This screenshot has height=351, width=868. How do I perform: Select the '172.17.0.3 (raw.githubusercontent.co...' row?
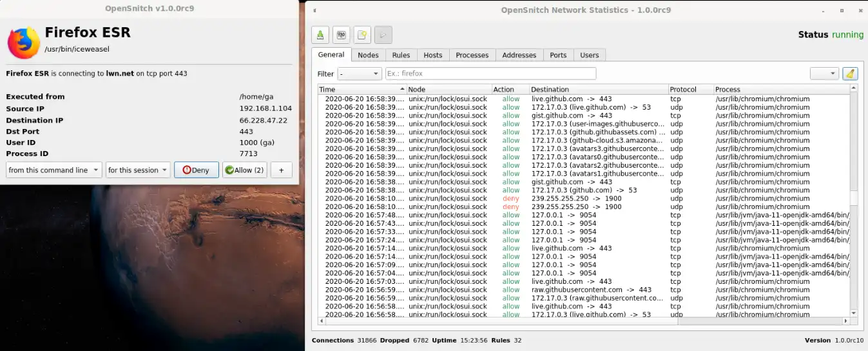pyautogui.click(x=584, y=298)
